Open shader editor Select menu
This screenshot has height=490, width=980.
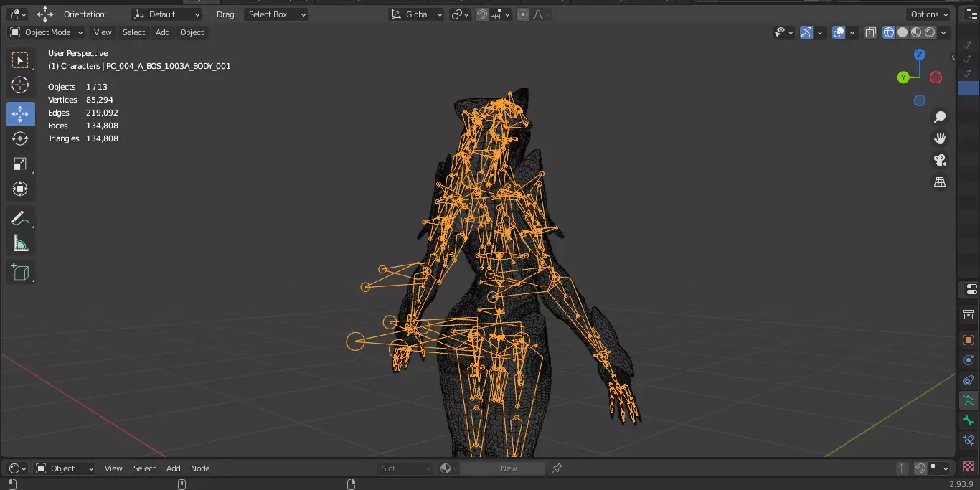coord(144,468)
